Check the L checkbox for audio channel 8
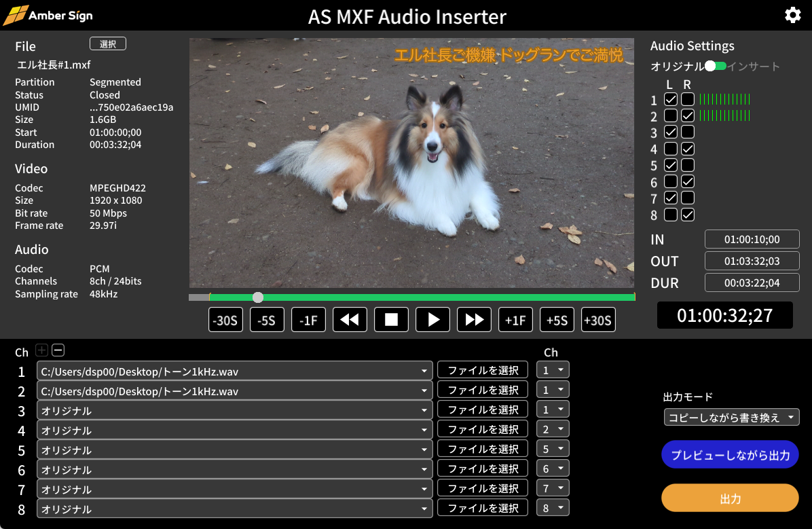The width and height of the screenshot is (812, 529). [x=671, y=215]
